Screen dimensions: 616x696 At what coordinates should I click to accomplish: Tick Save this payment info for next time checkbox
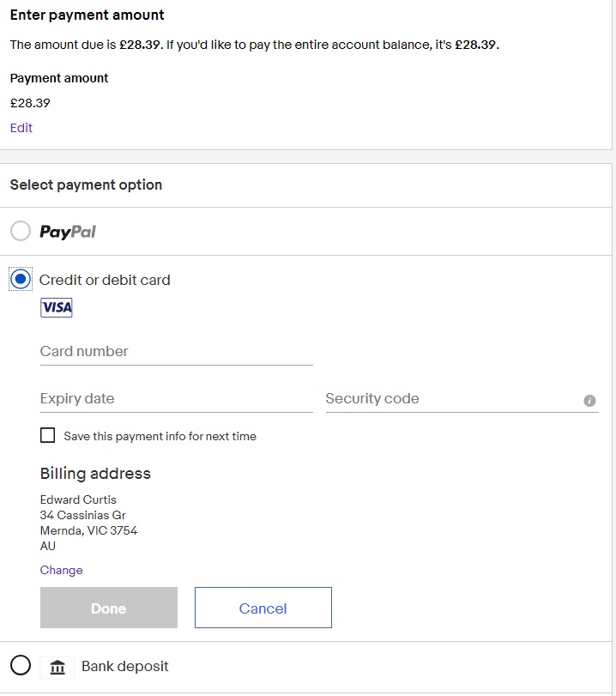click(x=47, y=435)
